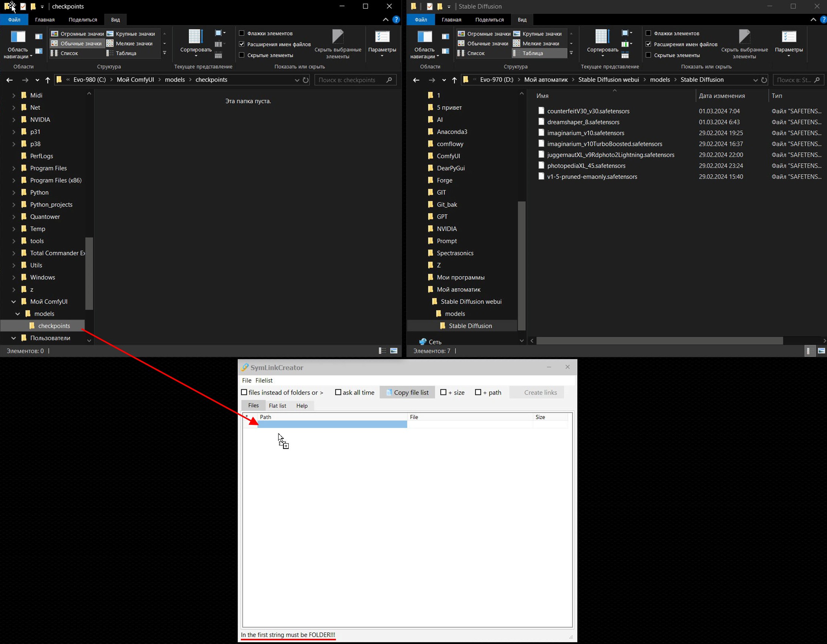The image size is (827, 644).
Task: Open address history dropdown in checkpoints window
Action: pos(297,80)
